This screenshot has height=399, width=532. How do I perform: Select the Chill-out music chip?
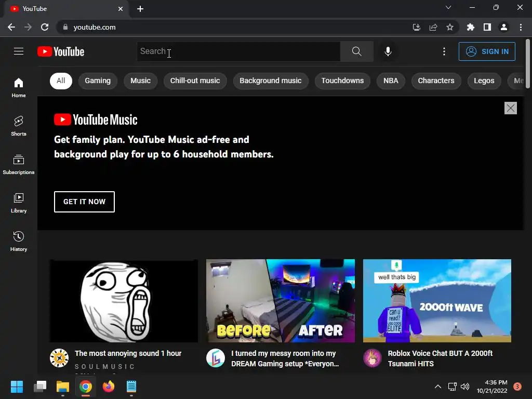(x=195, y=81)
